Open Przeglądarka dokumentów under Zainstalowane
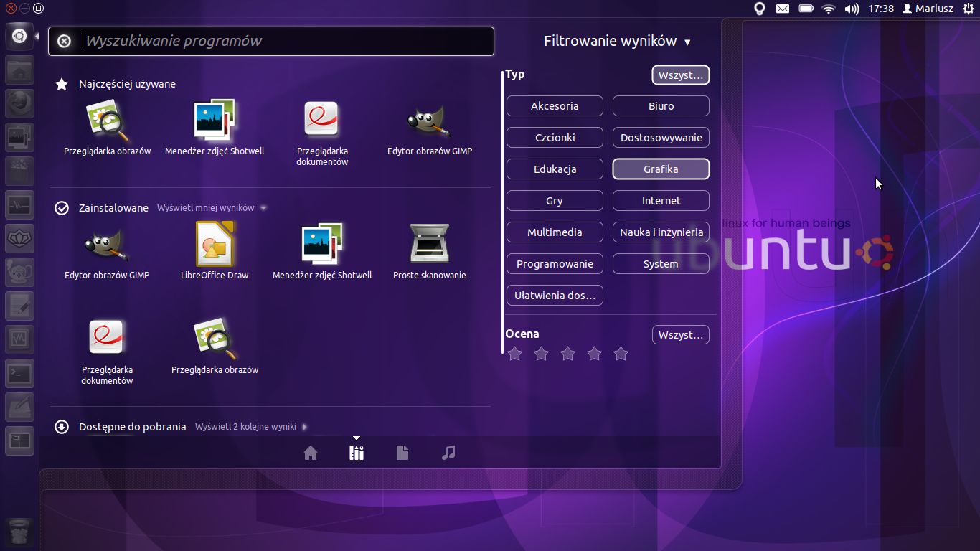The height and width of the screenshot is (551, 980). 107,352
